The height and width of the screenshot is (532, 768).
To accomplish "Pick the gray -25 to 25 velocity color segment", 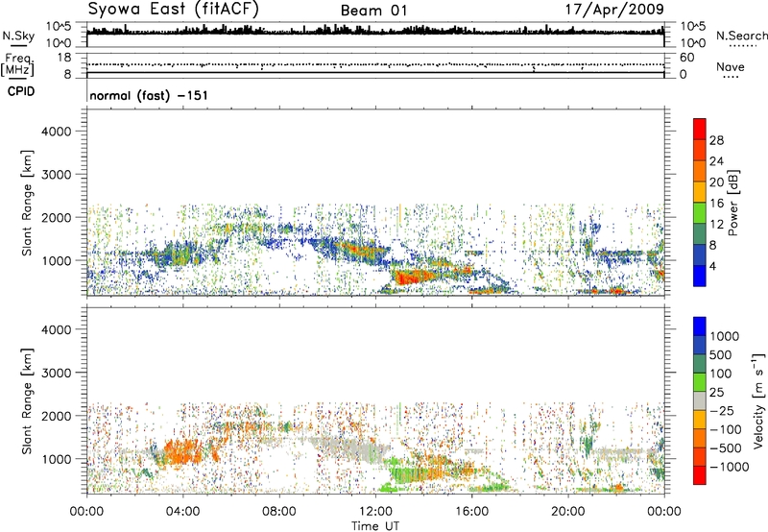I will pyautogui.click(x=700, y=400).
